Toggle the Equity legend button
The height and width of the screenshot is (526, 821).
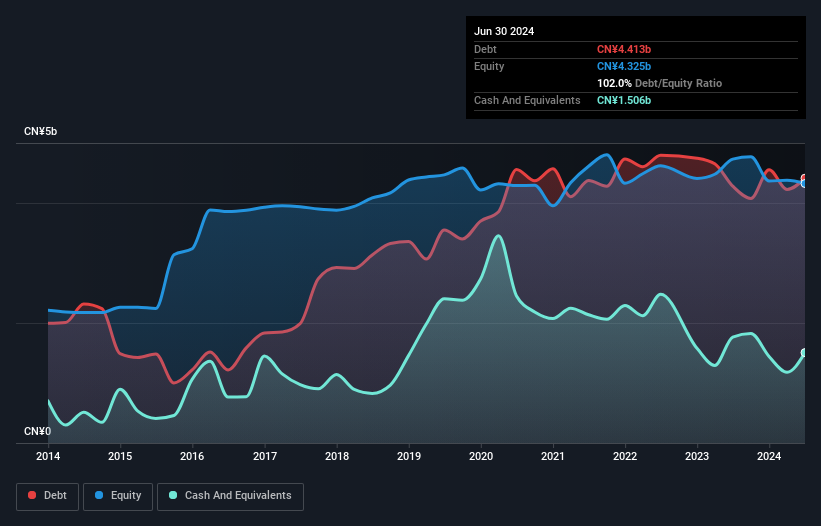[118, 496]
